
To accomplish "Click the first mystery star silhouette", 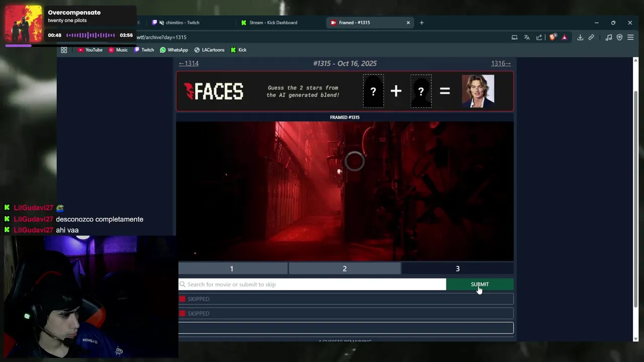I will (x=373, y=91).
